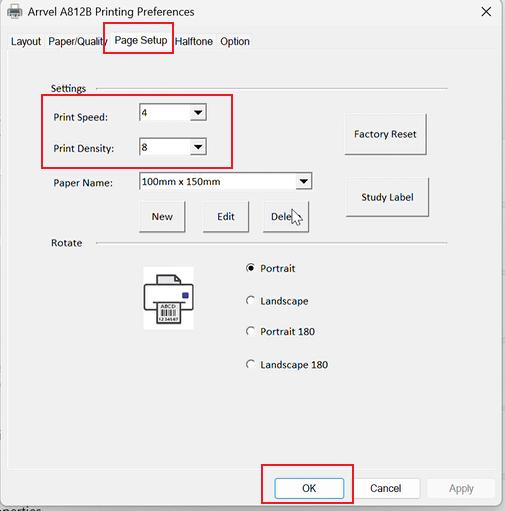
Task: Click the printer orientation preview image
Action: click(x=168, y=298)
